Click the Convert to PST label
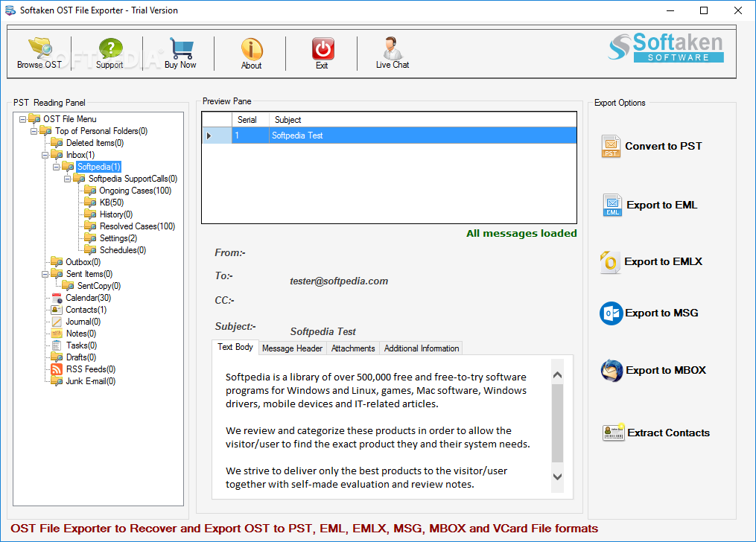The image size is (756, 542). (664, 146)
